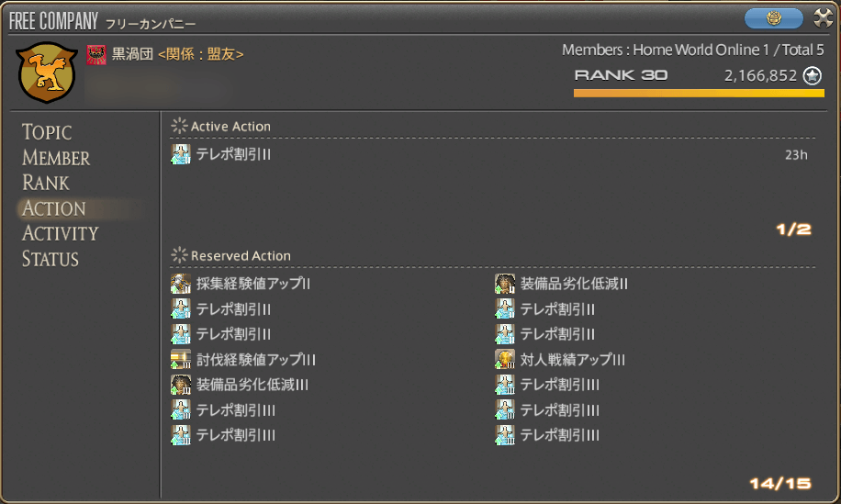Image resolution: width=841 pixels, height=504 pixels.
Task: Select the 装備品劣化低減III action icon
Action: pyautogui.click(x=181, y=385)
